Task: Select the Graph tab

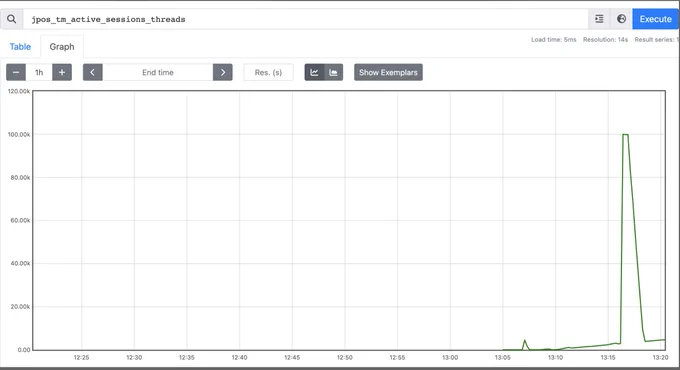Action: click(x=62, y=47)
